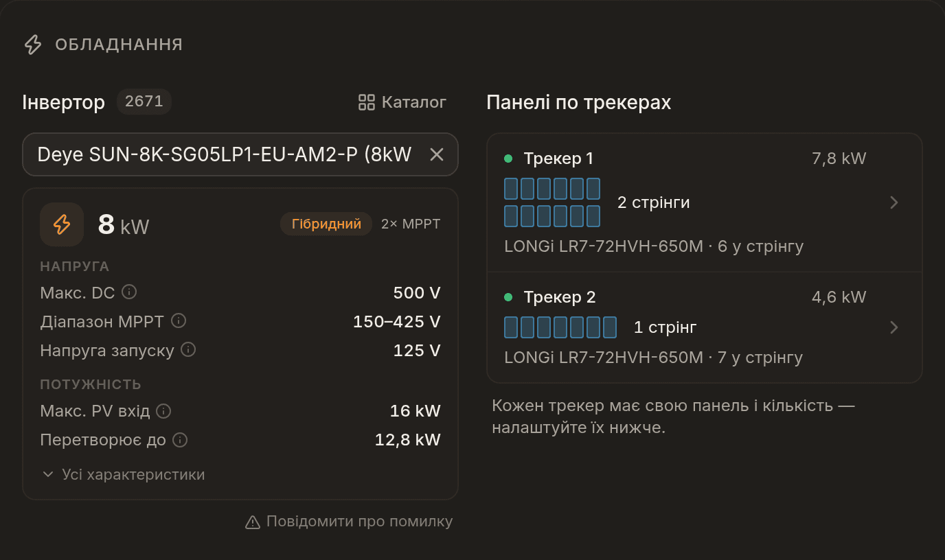Click LONGi LR7-72HVH-650M · 7 у стрінгу
This screenshot has width=945, height=560.
pos(653,358)
